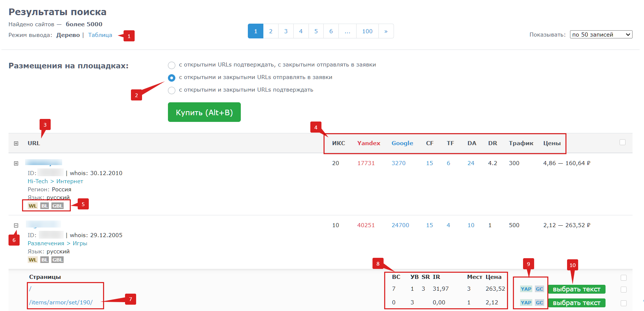Sort by the DR column header
644x311 pixels.
(492, 143)
